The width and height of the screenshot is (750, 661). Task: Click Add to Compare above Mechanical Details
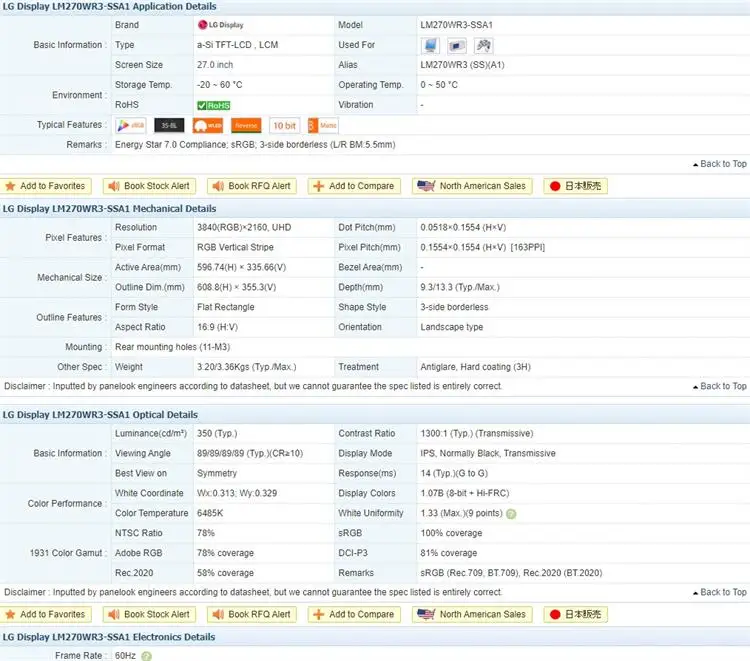pyautogui.click(x=354, y=186)
